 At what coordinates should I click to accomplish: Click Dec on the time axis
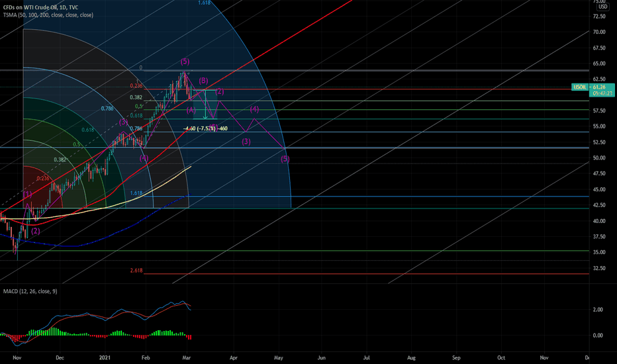tap(60, 357)
